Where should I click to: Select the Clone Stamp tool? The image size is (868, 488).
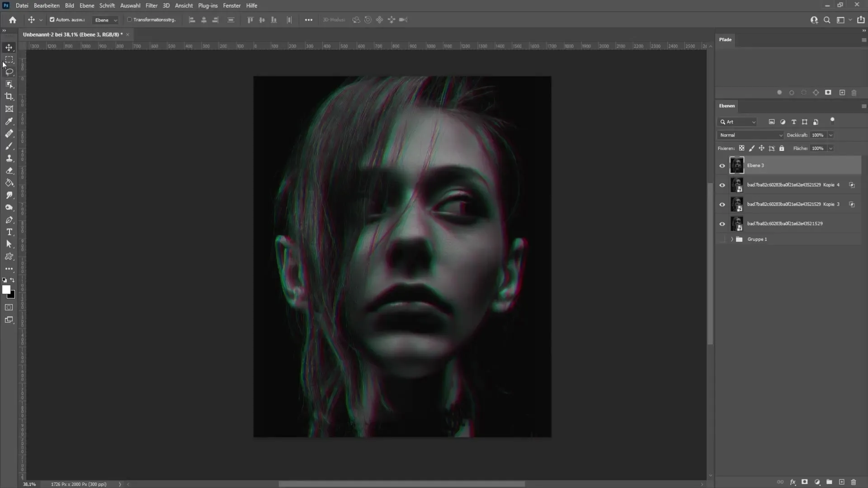[9, 158]
